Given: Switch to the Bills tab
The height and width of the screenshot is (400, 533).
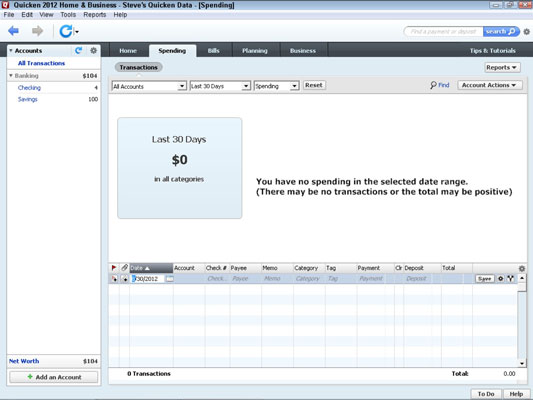Looking at the screenshot, I should pos(213,51).
